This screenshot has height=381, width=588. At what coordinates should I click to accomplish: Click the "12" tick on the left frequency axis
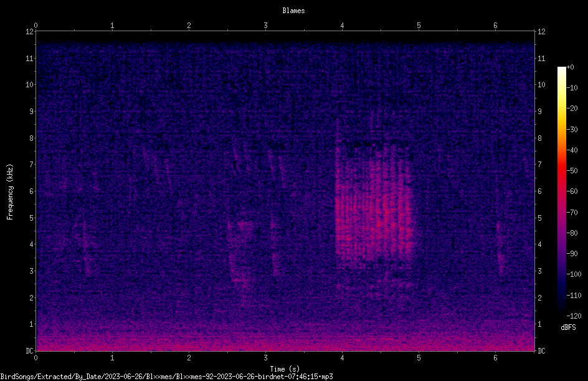tap(30, 32)
